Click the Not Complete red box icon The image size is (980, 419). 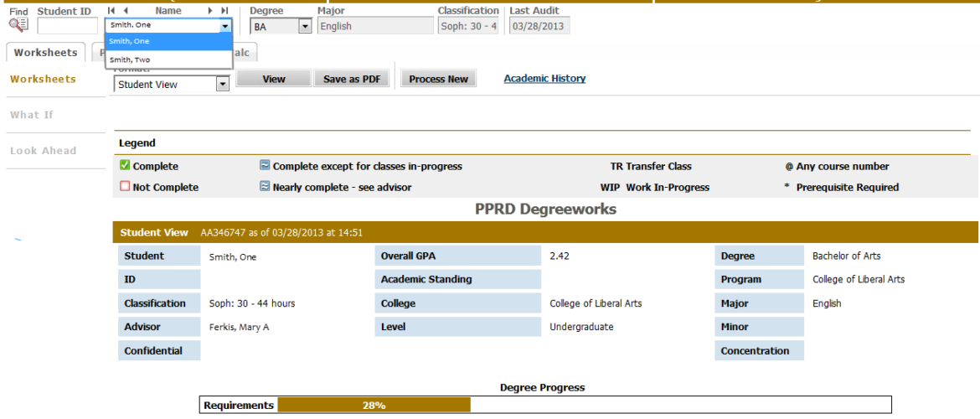click(125, 188)
